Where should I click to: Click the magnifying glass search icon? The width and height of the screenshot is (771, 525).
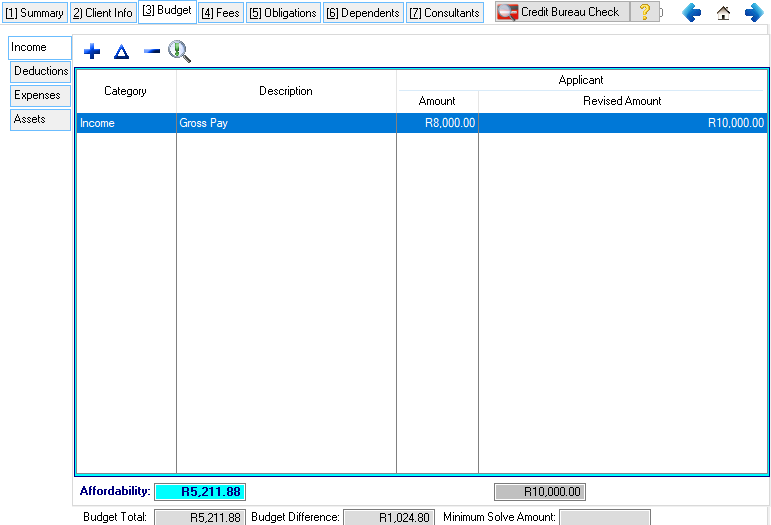click(x=179, y=52)
